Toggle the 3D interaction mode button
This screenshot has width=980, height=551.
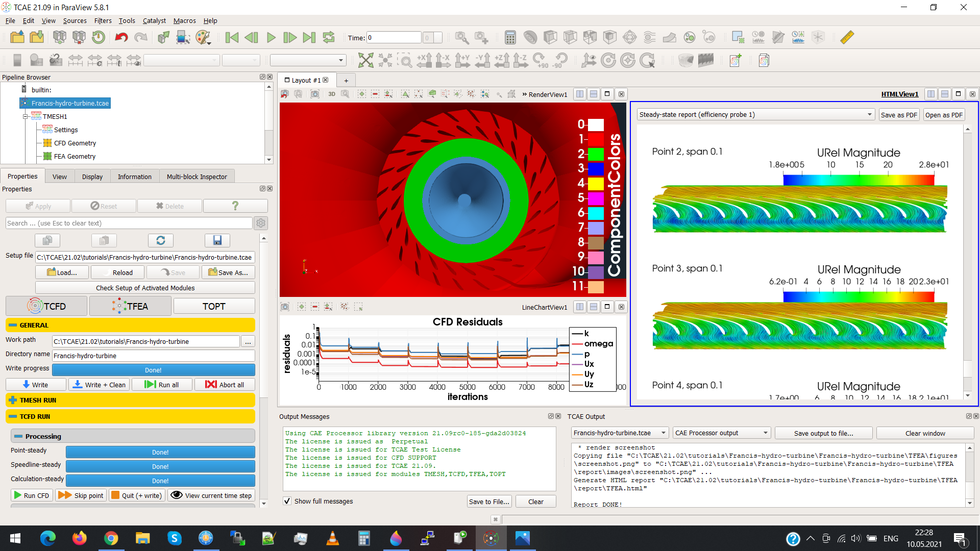(332, 94)
